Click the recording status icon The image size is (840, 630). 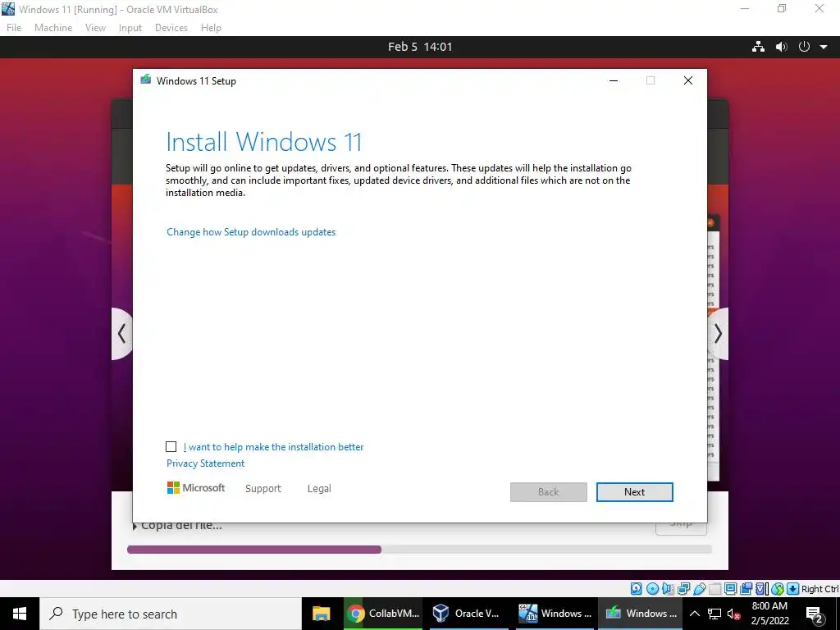[x=746, y=589]
